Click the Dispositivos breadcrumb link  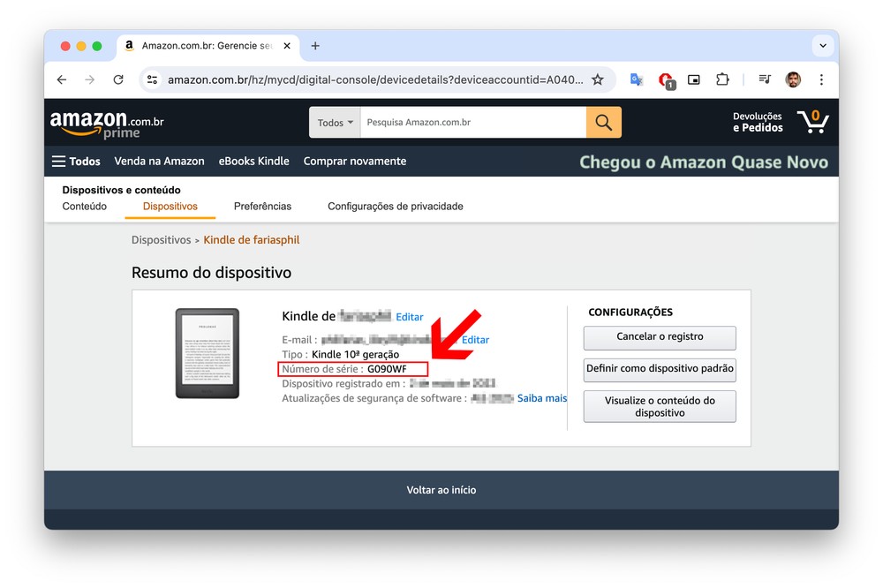pos(161,240)
